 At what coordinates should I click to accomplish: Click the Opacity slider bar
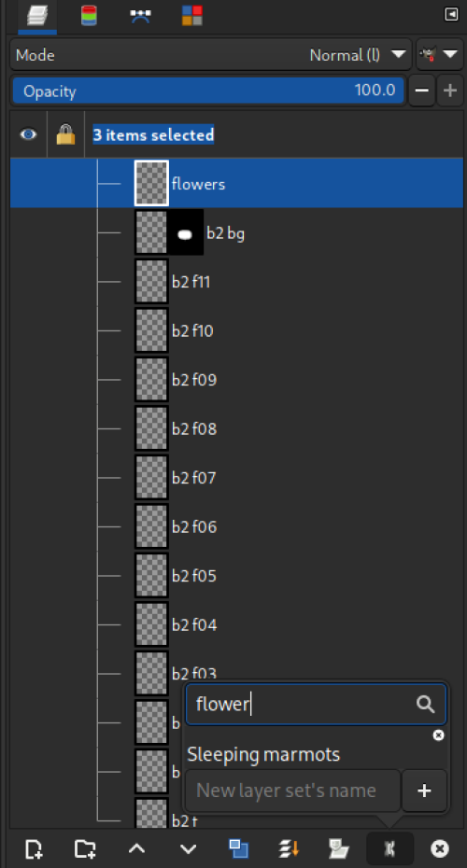tap(208, 91)
